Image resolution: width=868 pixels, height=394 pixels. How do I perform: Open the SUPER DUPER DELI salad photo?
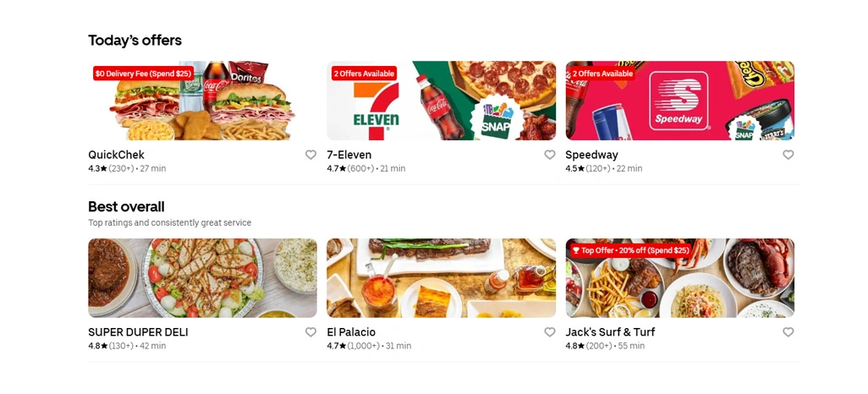(x=202, y=278)
